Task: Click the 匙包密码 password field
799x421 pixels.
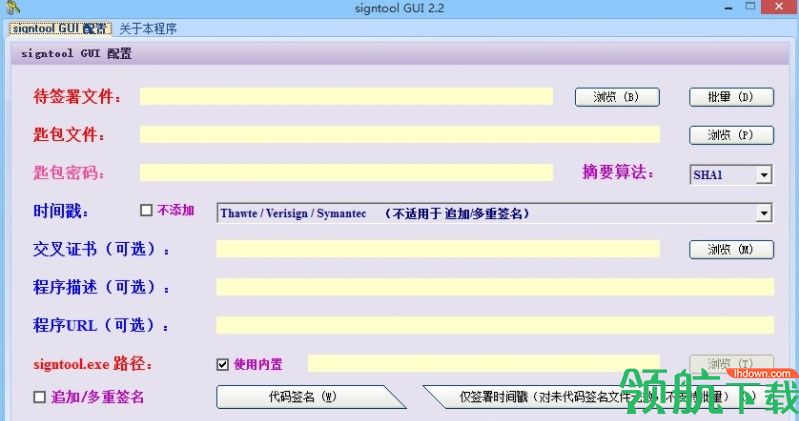Action: pyautogui.click(x=347, y=172)
